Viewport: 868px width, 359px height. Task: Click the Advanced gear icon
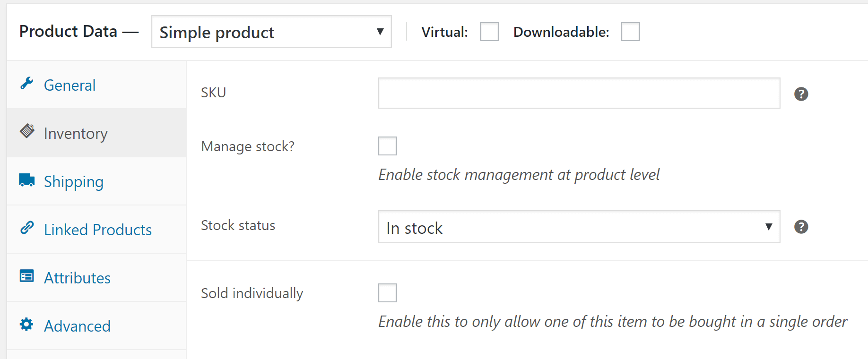pos(26,324)
